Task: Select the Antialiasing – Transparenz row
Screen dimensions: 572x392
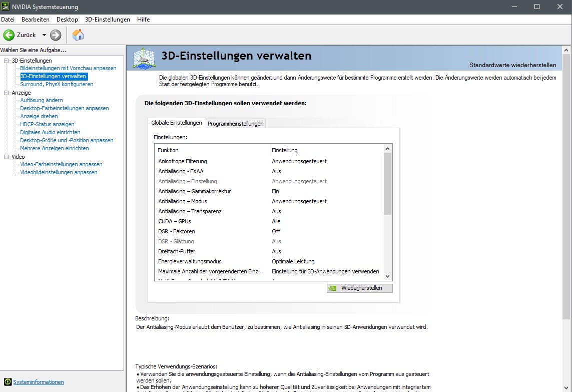Action: (269, 211)
